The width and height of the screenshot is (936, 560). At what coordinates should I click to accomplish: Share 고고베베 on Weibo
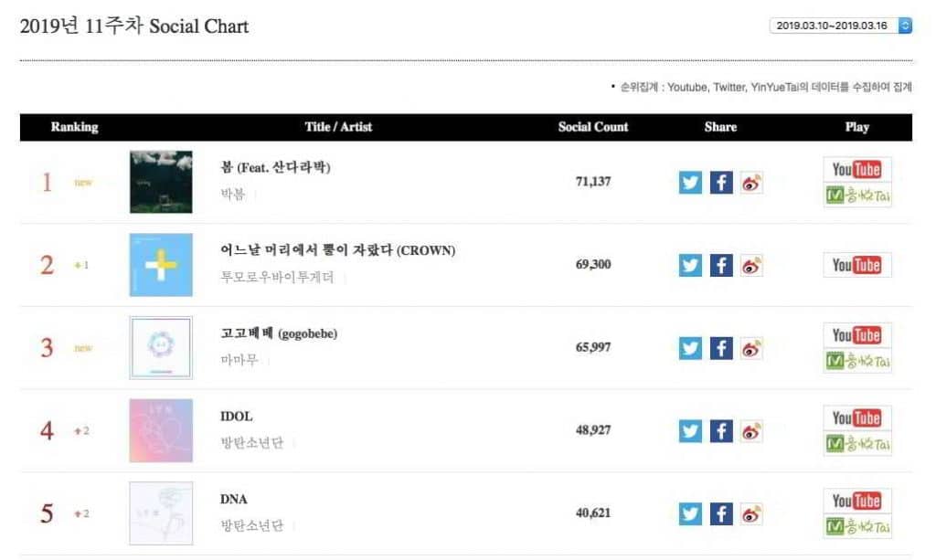tap(751, 348)
